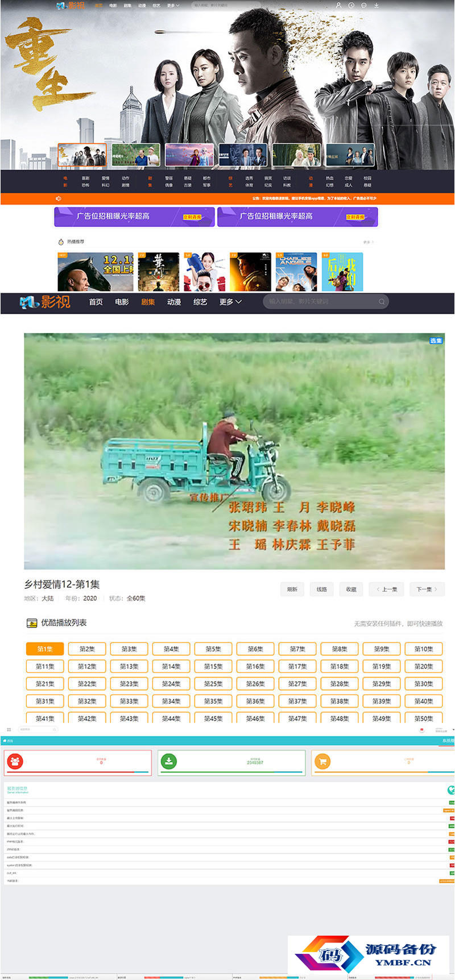Select episode 第40集

click(424, 701)
